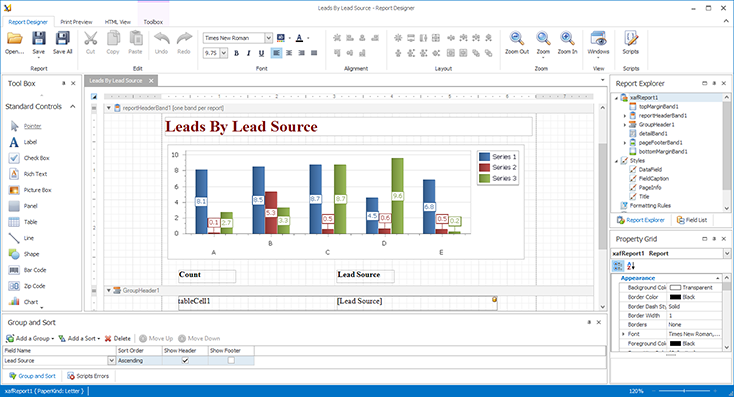Screen dimensions: 734x397
Task: Align text right
Action: [301, 53]
